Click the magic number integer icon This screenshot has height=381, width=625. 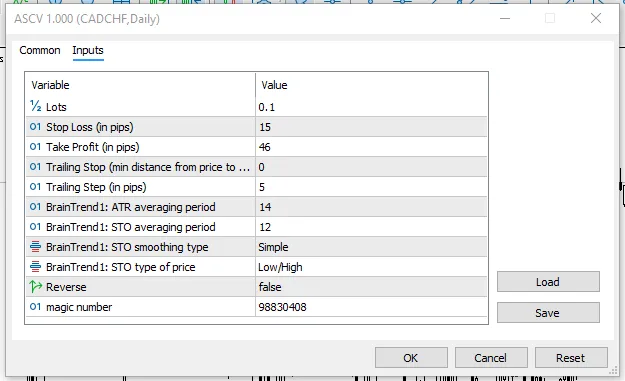pos(35,307)
